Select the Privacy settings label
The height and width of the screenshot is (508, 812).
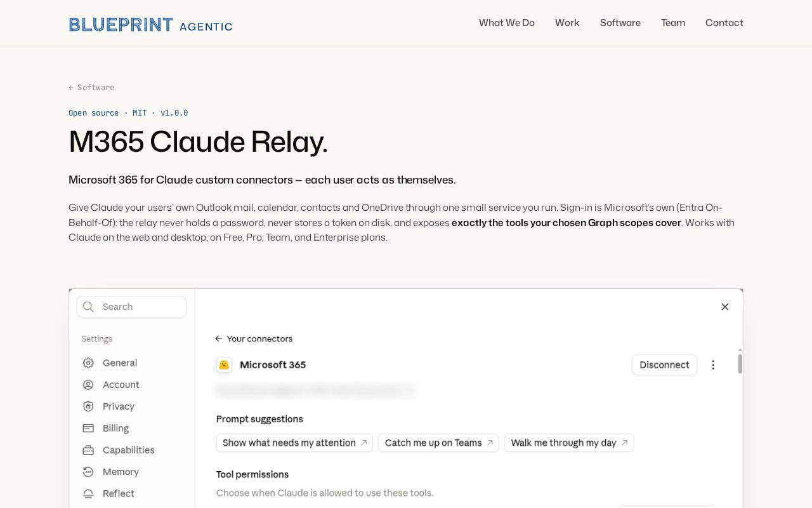click(119, 406)
